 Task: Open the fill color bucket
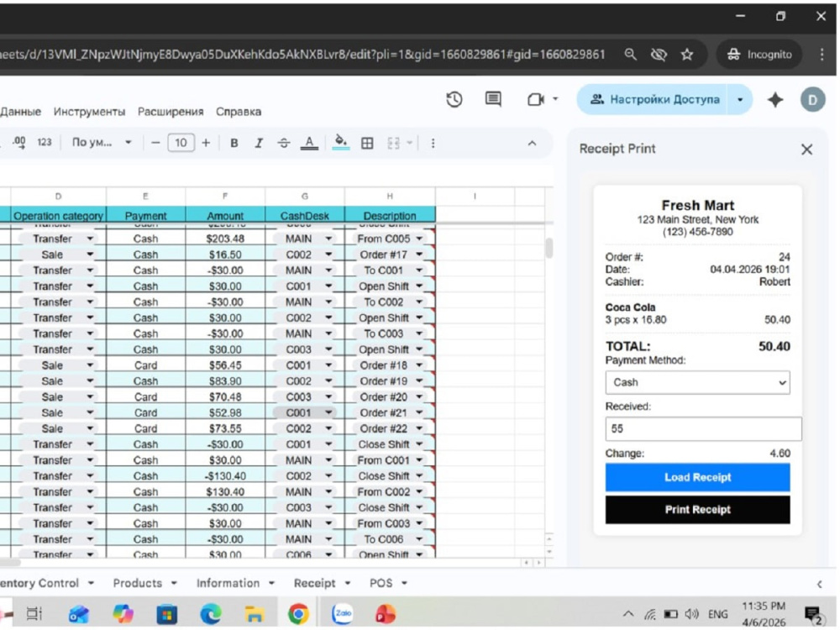[x=341, y=143]
